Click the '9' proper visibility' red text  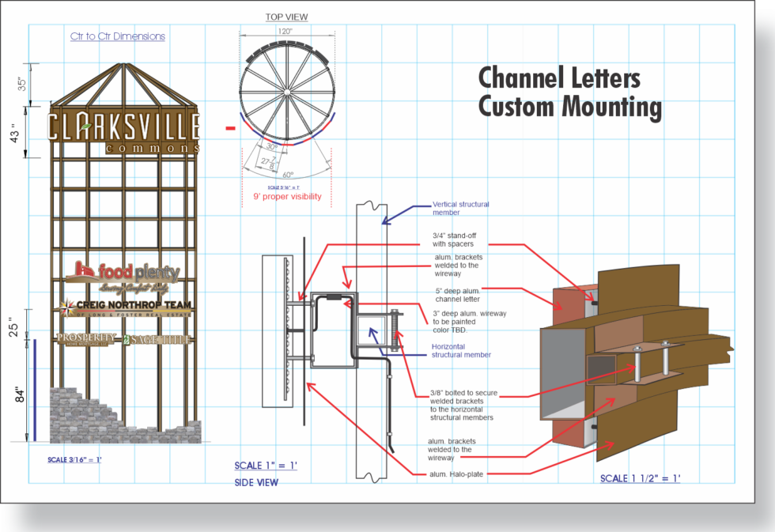click(x=287, y=196)
